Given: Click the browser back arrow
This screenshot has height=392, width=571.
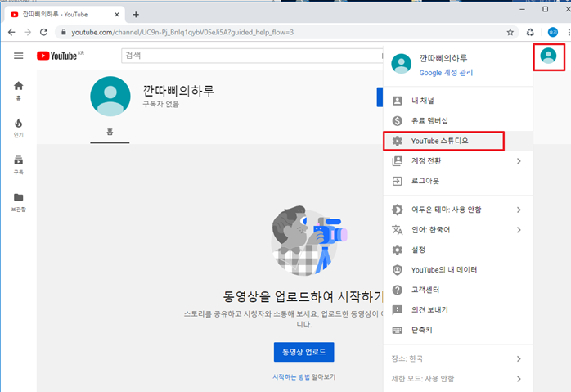Looking at the screenshot, I should point(11,33).
